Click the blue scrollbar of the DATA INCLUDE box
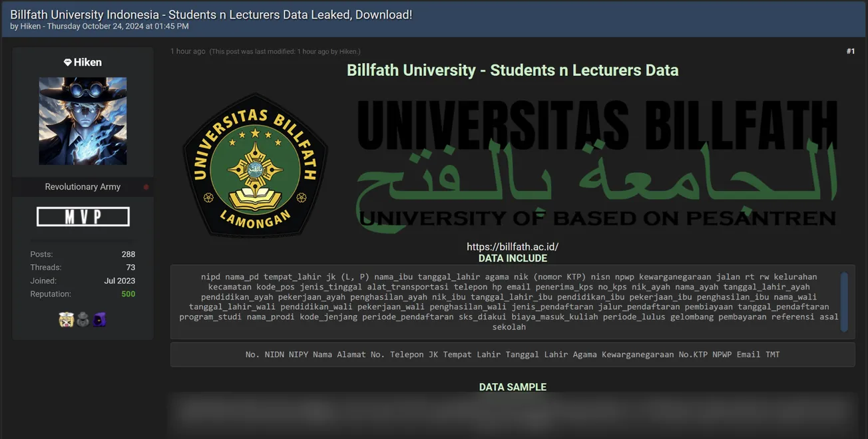868x439 pixels. 843,299
